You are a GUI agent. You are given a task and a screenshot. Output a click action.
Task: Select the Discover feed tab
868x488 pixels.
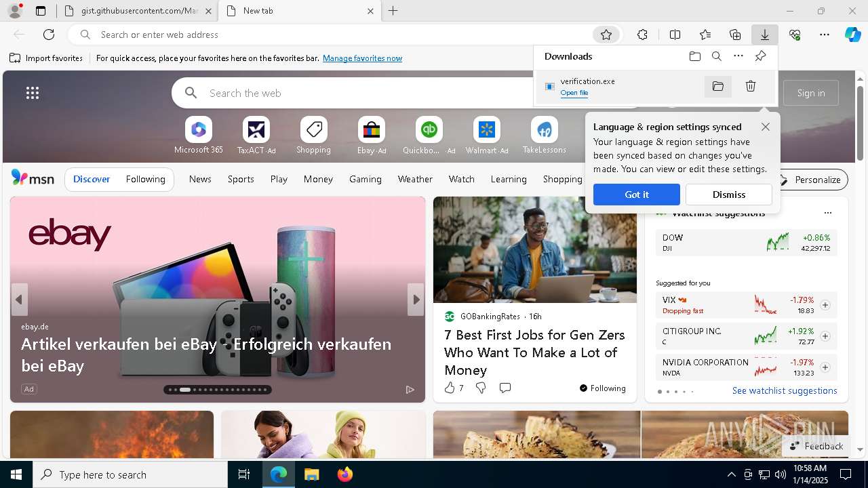point(92,179)
